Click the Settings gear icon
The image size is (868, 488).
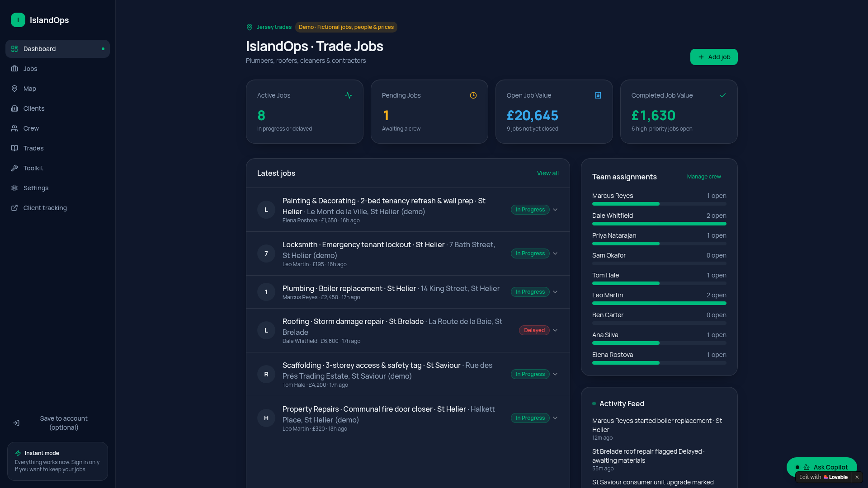(14, 188)
